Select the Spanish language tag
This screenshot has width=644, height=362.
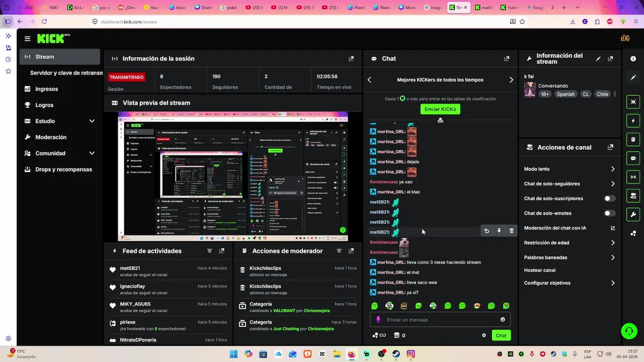click(566, 94)
